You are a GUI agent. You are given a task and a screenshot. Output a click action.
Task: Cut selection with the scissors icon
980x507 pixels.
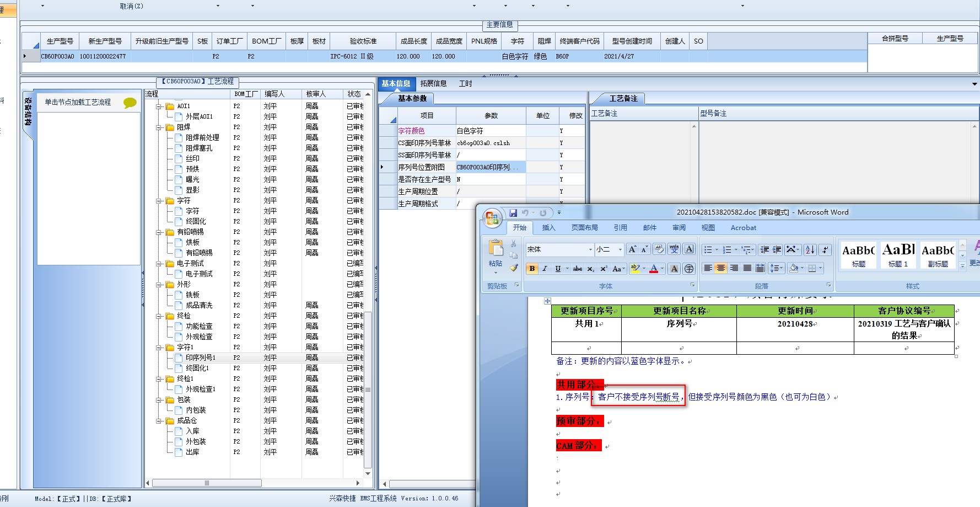[514, 244]
